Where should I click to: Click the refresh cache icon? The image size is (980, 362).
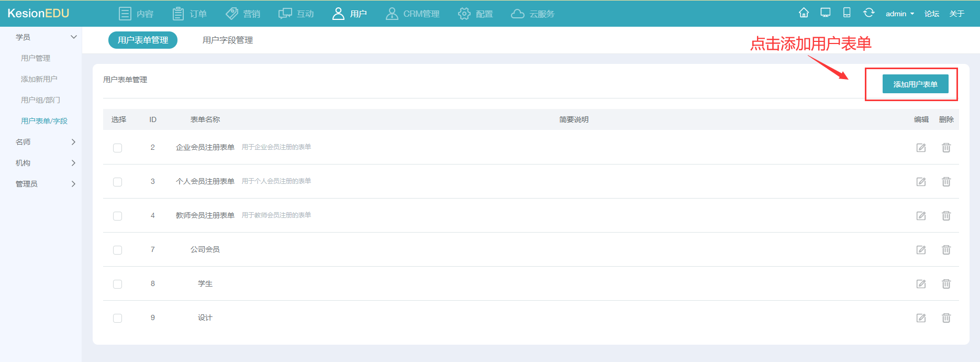(868, 13)
